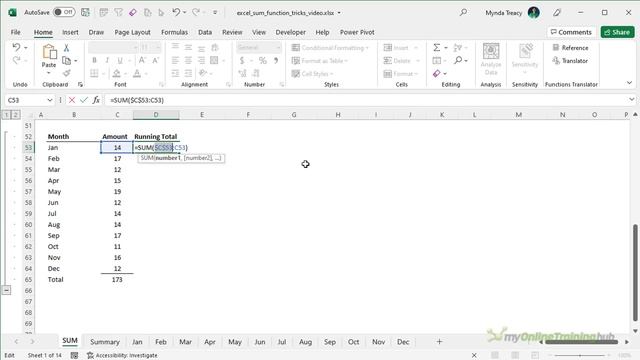The height and width of the screenshot is (360, 640).
Task: Open the Cell Styles dropdown
Action: click(312, 73)
